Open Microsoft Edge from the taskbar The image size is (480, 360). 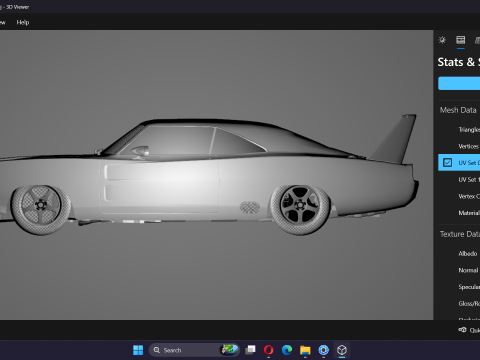287,350
